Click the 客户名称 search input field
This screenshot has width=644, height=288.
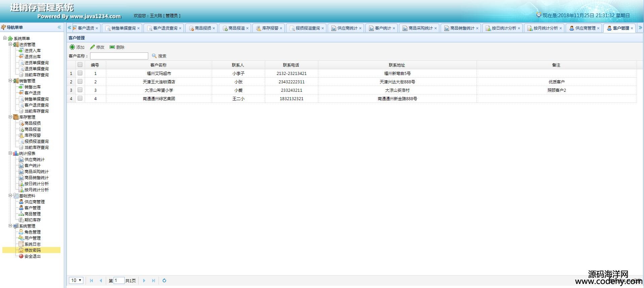tap(119, 56)
